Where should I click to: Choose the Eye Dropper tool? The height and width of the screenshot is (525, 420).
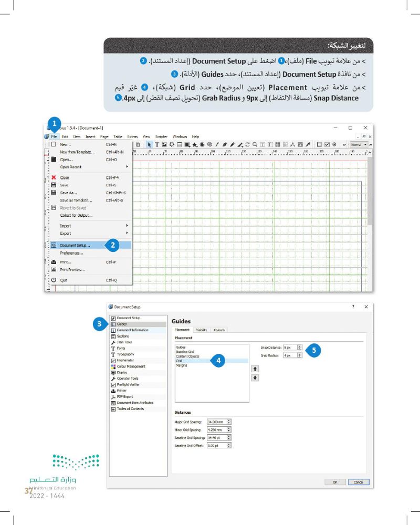coord(308,145)
